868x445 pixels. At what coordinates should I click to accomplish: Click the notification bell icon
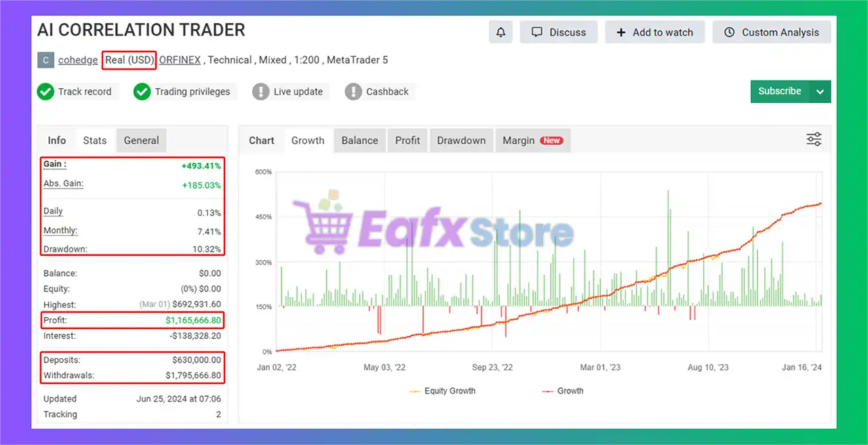click(500, 32)
